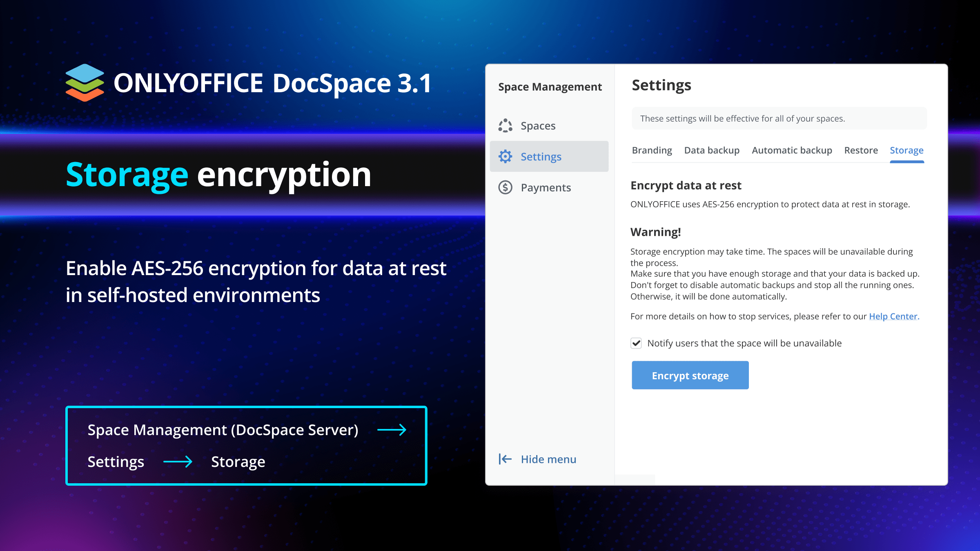The height and width of the screenshot is (551, 980).
Task: Click the settings effective info banner
Action: [x=779, y=118]
